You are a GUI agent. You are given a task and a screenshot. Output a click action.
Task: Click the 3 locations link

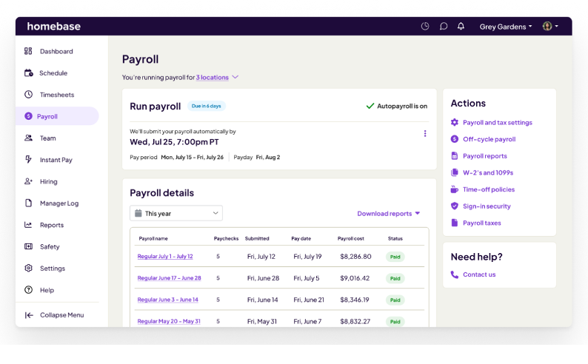coord(213,77)
